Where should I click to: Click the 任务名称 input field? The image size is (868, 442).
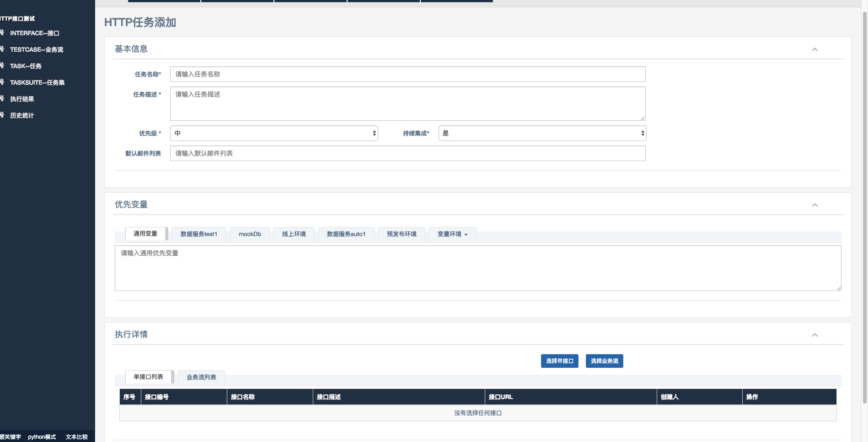tap(407, 74)
